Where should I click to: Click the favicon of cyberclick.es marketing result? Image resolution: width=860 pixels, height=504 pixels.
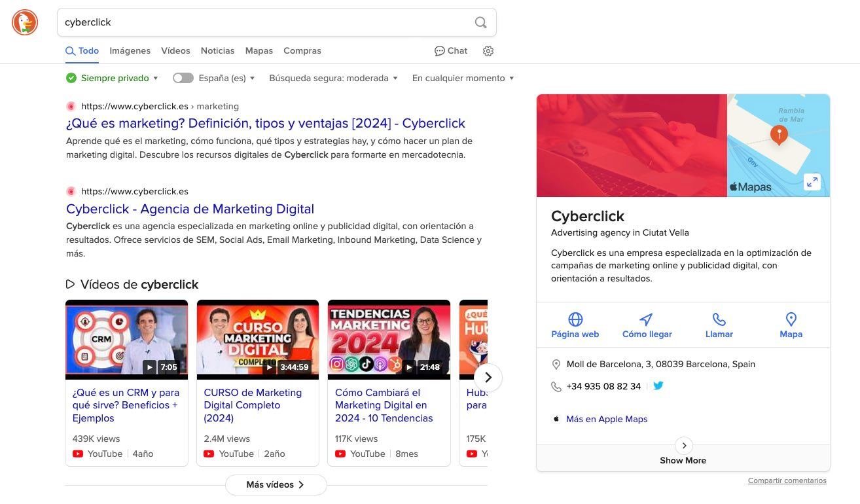click(71, 106)
